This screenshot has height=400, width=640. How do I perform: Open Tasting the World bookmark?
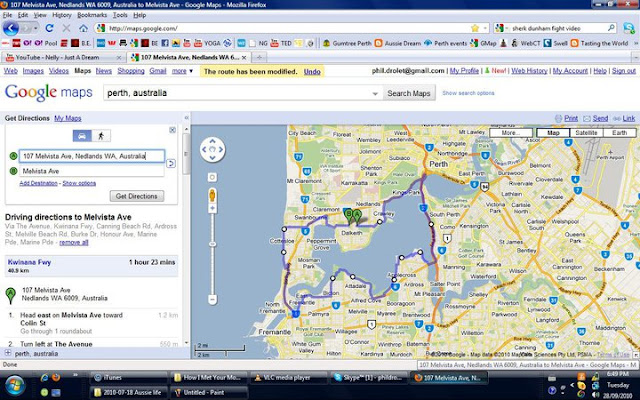click(x=600, y=43)
